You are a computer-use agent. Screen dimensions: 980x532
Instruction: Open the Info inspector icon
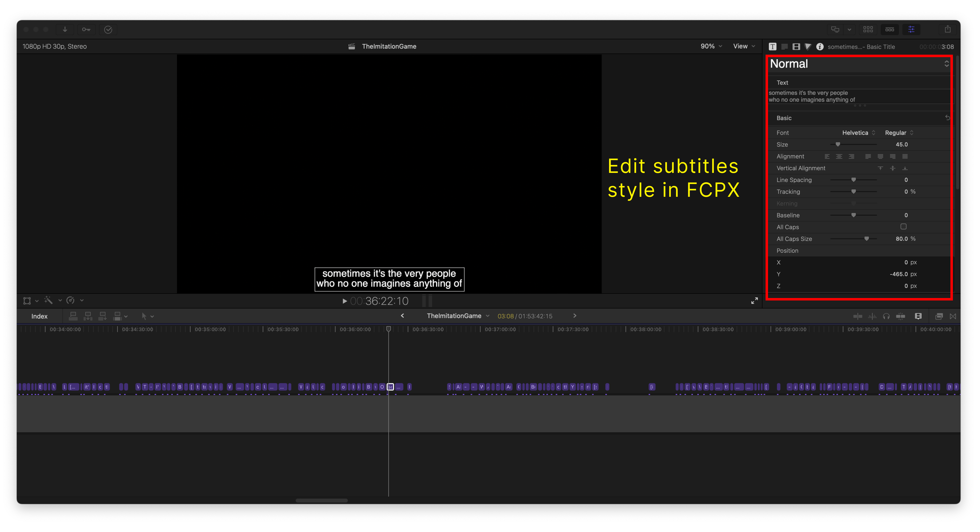[x=820, y=46]
